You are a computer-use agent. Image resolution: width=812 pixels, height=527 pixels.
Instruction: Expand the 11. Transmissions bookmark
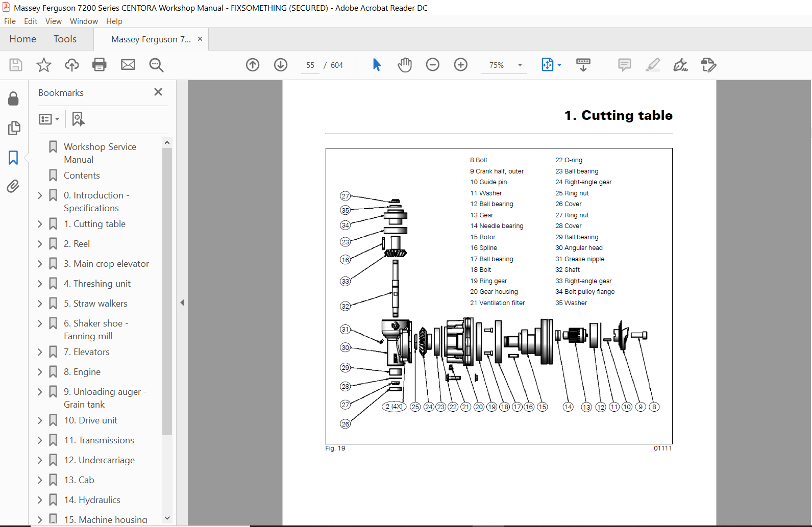pyautogui.click(x=40, y=440)
